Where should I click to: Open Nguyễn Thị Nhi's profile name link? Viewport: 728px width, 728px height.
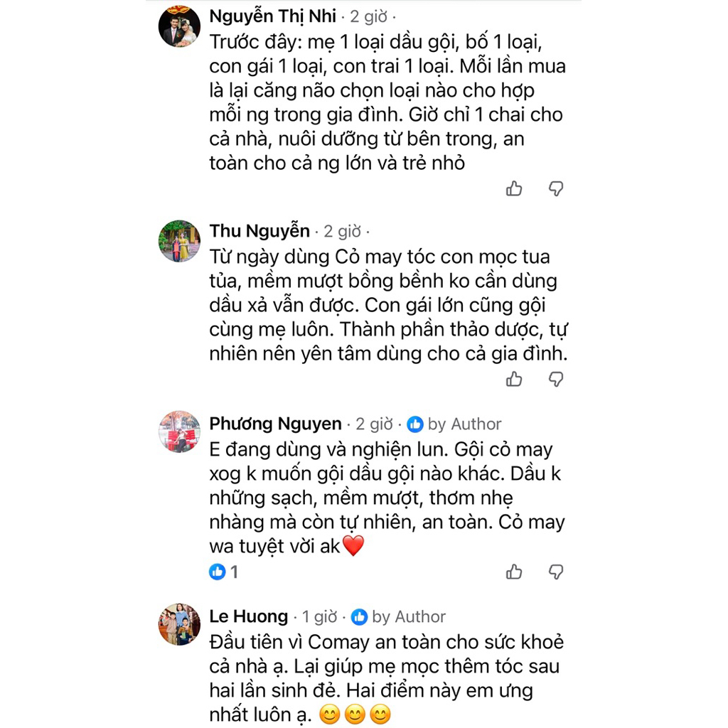click(x=273, y=16)
